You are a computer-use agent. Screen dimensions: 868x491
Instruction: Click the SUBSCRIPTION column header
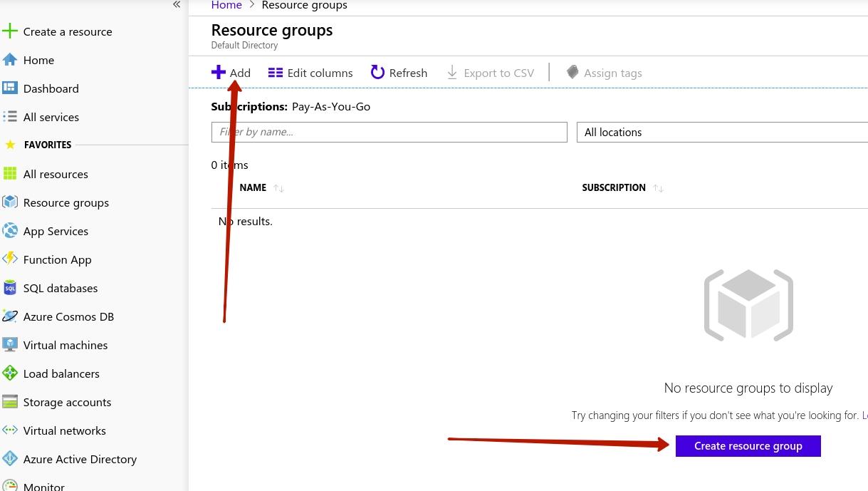(614, 187)
